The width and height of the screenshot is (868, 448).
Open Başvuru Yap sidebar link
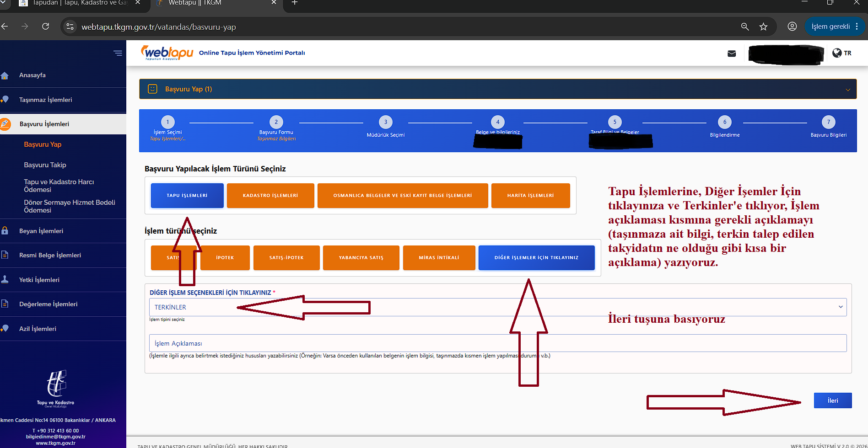[x=43, y=144]
